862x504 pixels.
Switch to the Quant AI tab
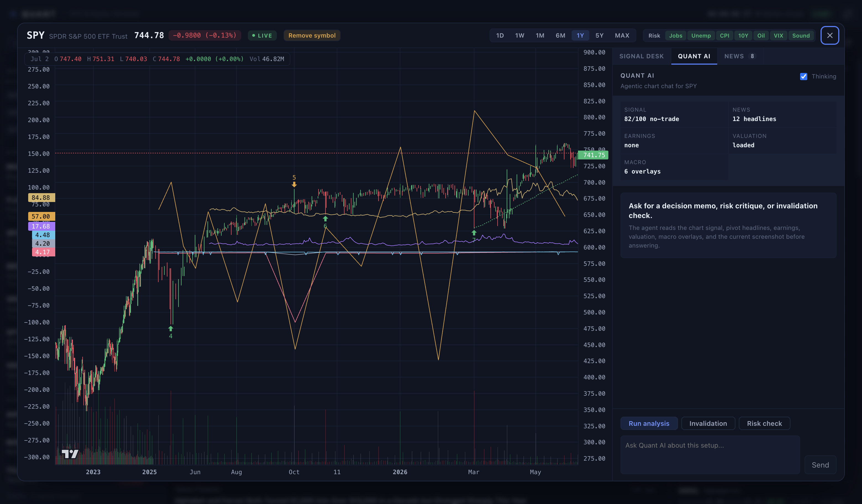pos(694,56)
